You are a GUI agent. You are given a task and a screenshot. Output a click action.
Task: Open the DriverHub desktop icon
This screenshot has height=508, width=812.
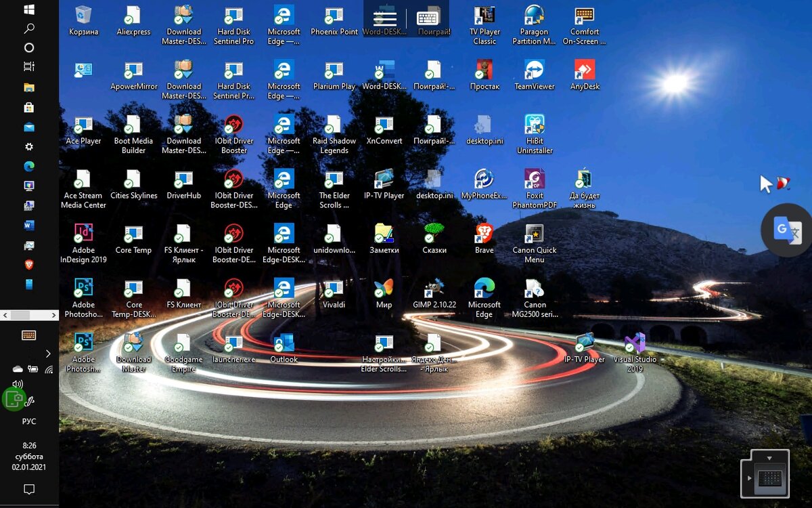pos(183,185)
